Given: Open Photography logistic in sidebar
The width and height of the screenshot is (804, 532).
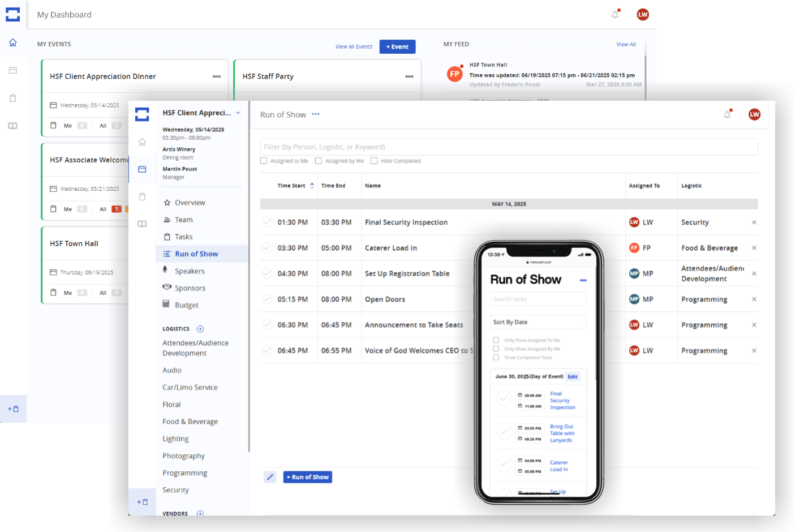Looking at the screenshot, I should [x=183, y=456].
